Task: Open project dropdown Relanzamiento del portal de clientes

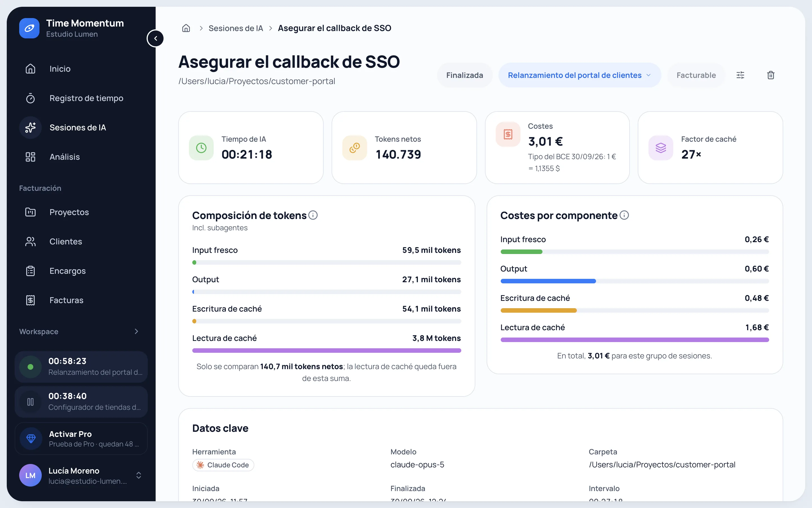Action: click(579, 75)
